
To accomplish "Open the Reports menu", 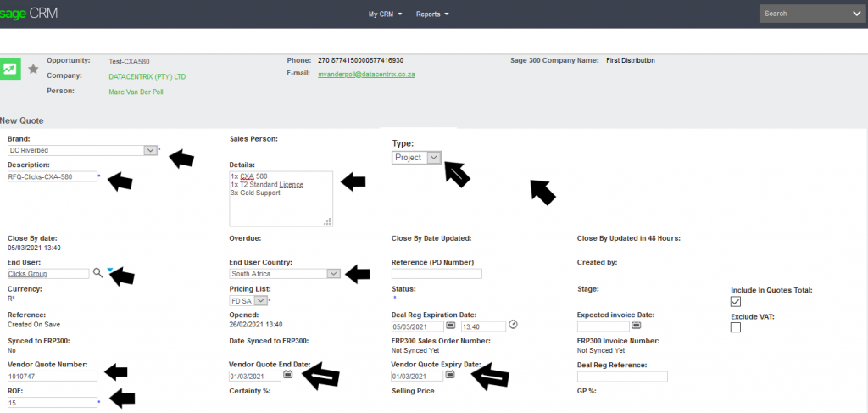I will click(x=432, y=14).
